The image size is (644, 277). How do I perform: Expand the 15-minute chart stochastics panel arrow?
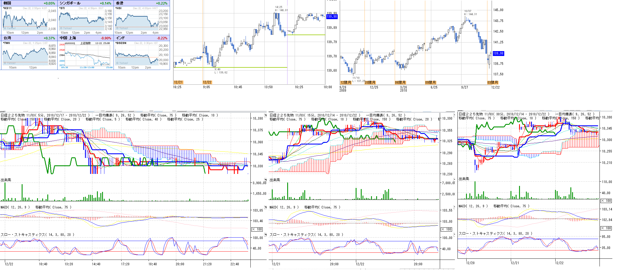click(x=454, y=235)
